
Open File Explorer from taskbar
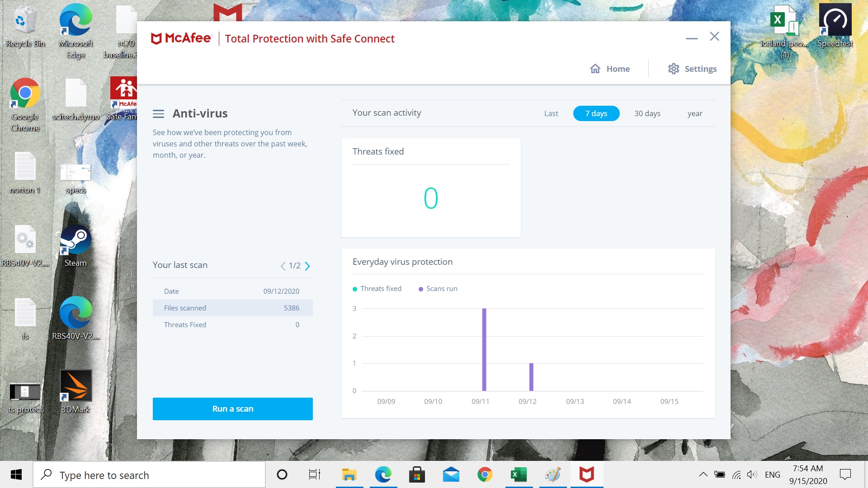pyautogui.click(x=349, y=474)
